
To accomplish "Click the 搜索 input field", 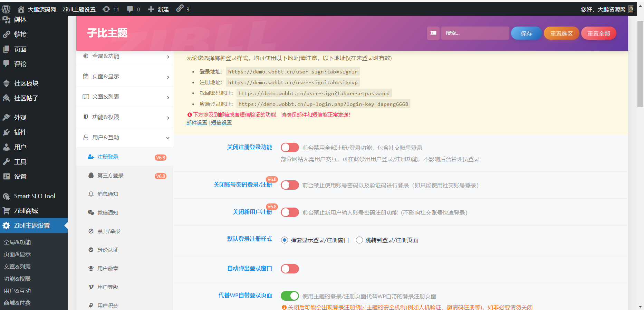I will tap(475, 33).
